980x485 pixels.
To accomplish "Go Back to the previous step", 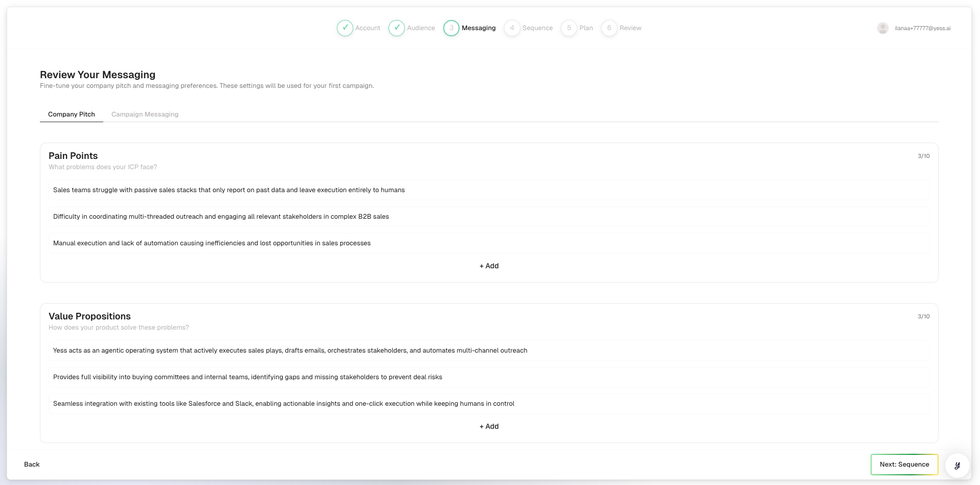I will [x=32, y=465].
